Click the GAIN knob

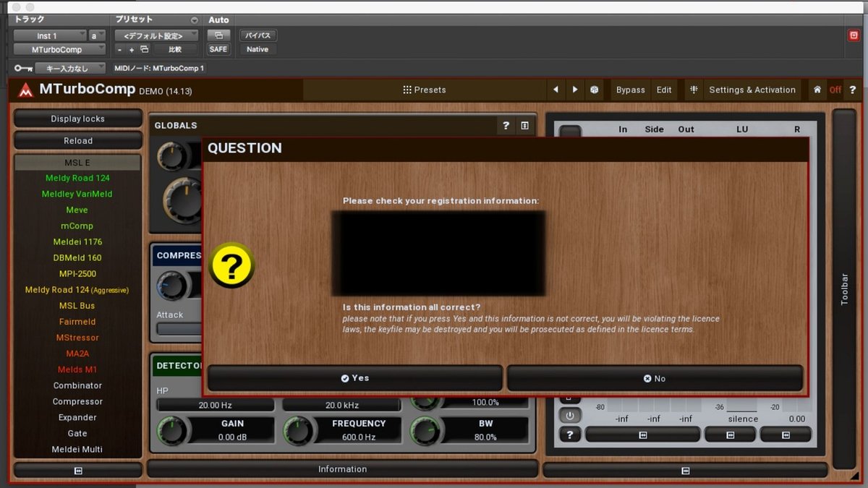[171, 431]
